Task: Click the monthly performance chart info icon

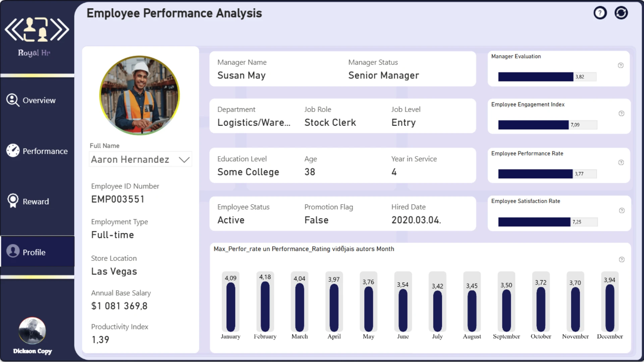Action: pyautogui.click(x=622, y=259)
